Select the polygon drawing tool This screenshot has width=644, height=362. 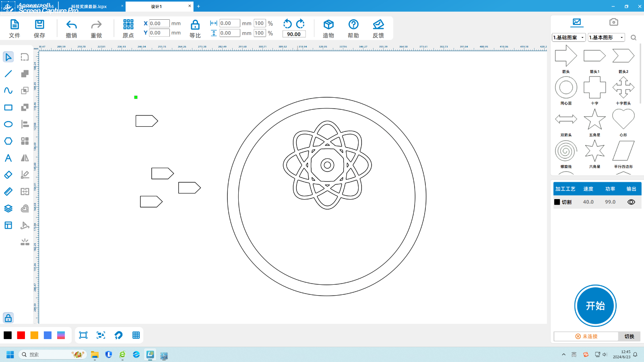(8, 141)
